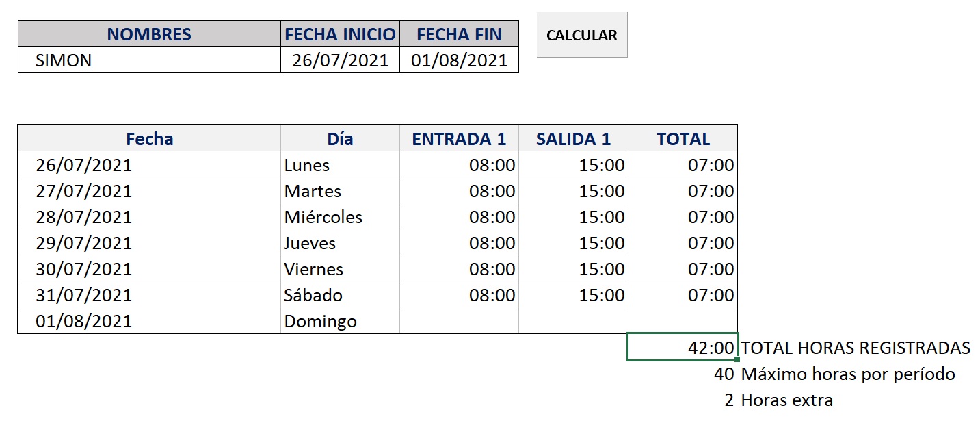Select the FECHA FIN header cell
This screenshot has width=980, height=421.
pos(459,34)
